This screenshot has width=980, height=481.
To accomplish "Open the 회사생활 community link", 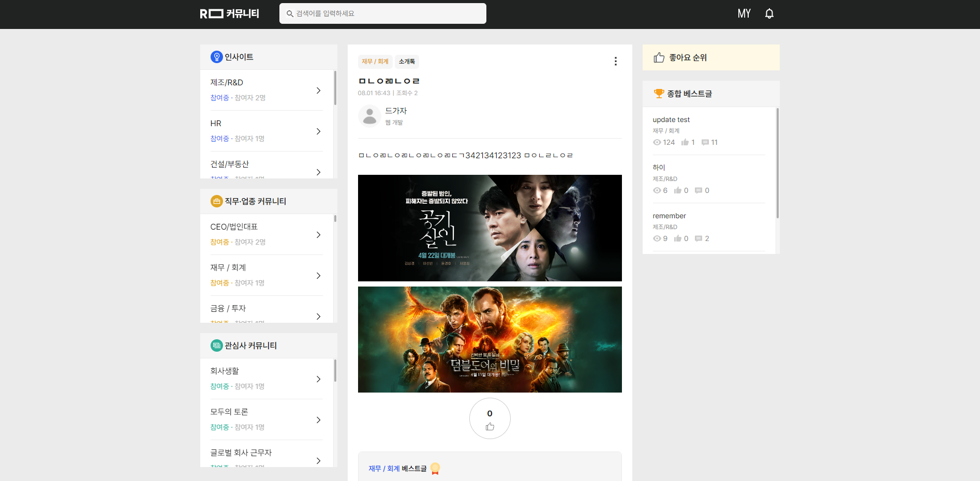I will (x=225, y=371).
